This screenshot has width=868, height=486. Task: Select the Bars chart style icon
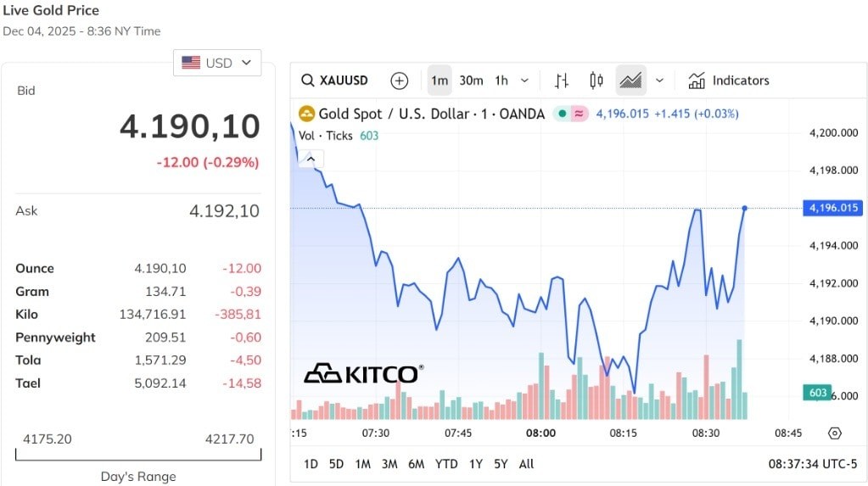click(x=561, y=81)
